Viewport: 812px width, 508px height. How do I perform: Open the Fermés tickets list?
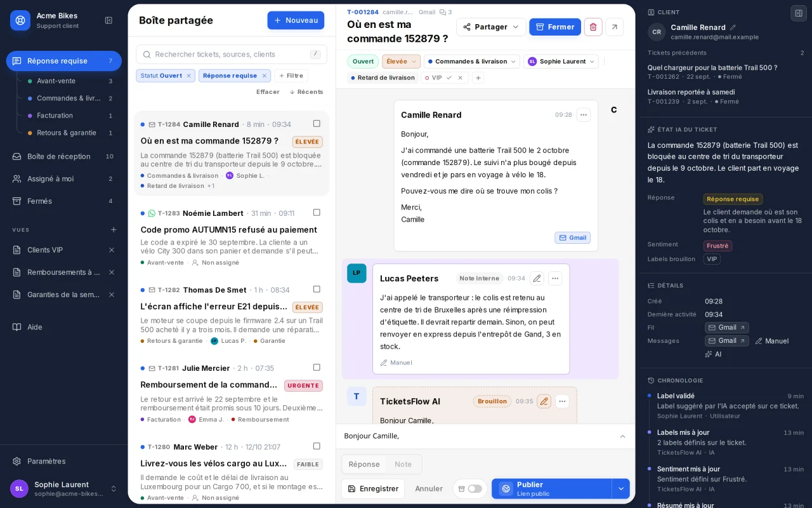(x=63, y=201)
